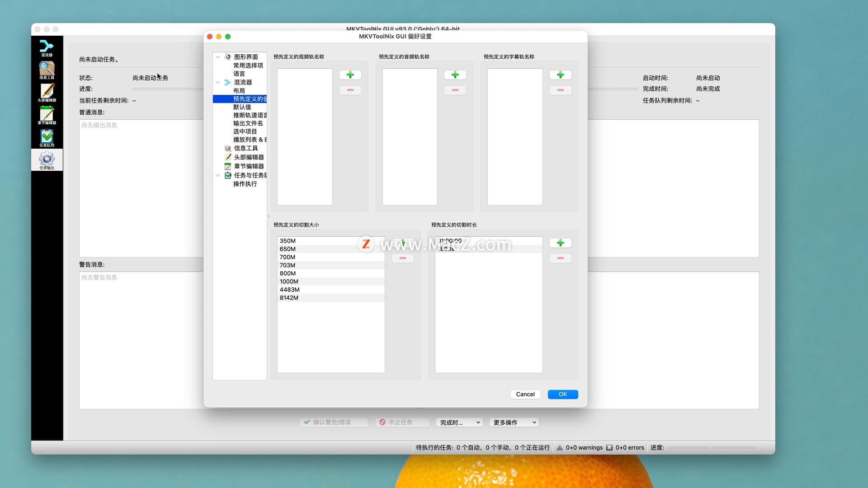Select 混流器 in preferences tree

(x=243, y=82)
